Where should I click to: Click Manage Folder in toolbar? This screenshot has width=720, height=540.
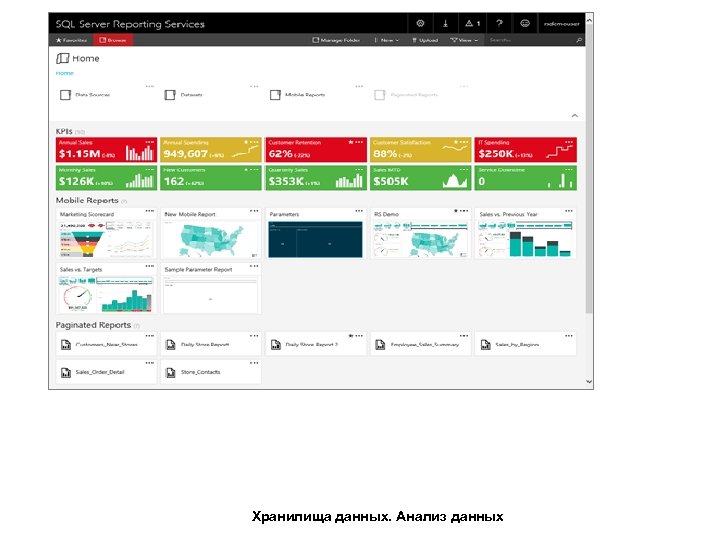[336, 40]
